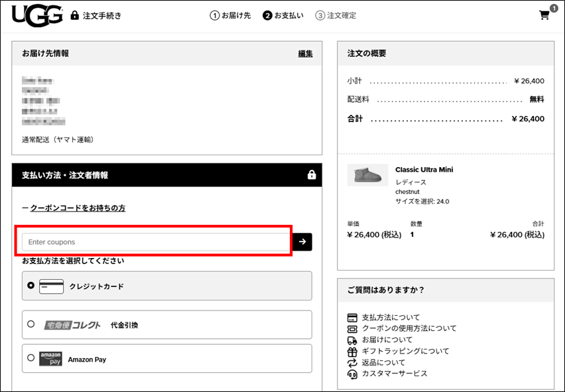
Task: Click the padlock icon in payment header
Action: [312, 174]
